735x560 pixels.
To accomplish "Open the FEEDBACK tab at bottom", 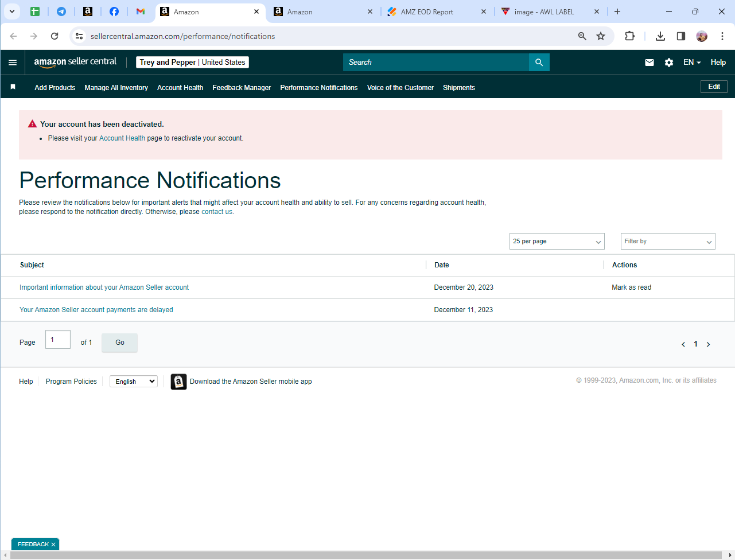I will [x=33, y=545].
